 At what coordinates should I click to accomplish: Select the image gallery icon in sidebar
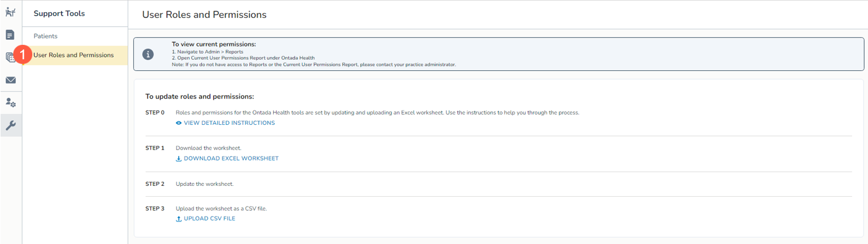coord(10,57)
